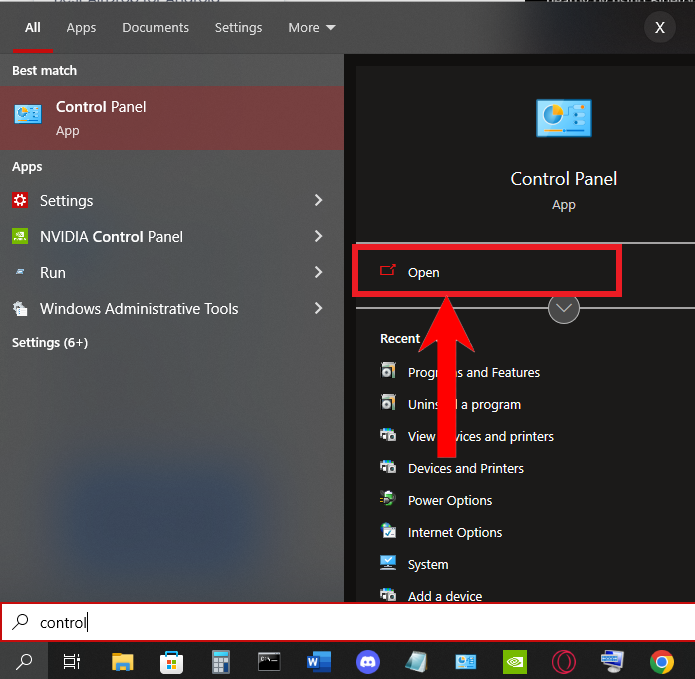Click the Power Options icon
The image size is (695, 679).
(388, 499)
